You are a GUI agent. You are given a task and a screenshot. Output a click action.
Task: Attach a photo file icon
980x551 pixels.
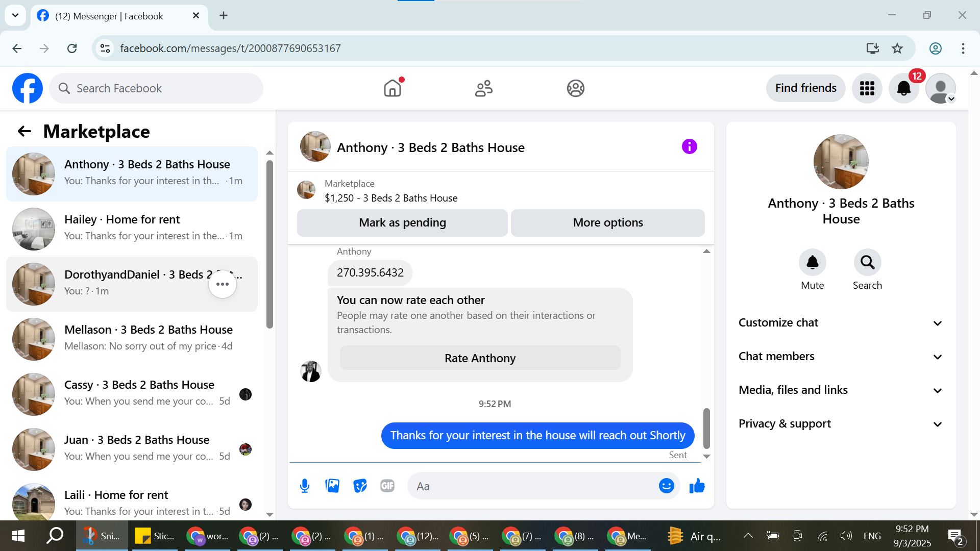pyautogui.click(x=332, y=486)
